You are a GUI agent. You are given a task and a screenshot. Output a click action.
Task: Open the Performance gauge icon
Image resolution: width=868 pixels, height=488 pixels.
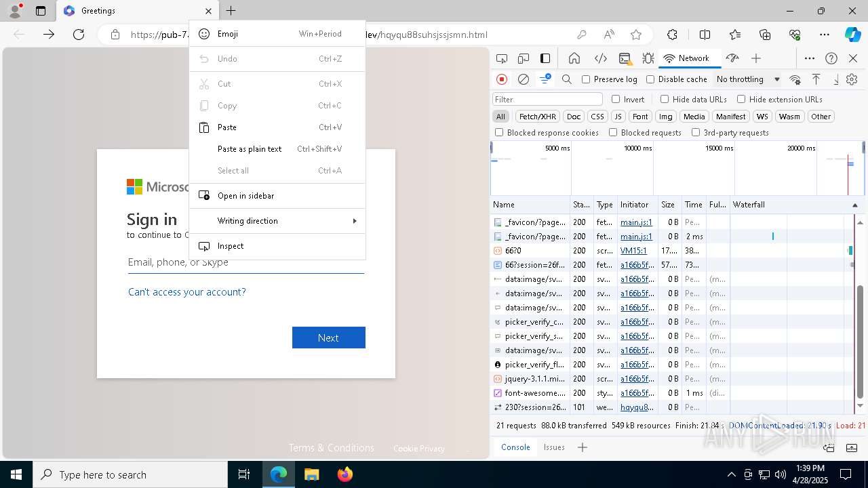click(732, 58)
